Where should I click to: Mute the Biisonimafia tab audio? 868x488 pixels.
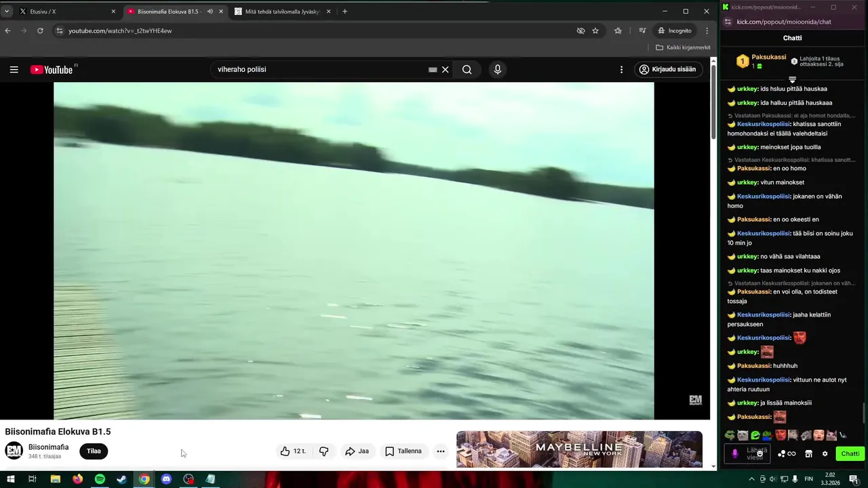click(x=210, y=12)
